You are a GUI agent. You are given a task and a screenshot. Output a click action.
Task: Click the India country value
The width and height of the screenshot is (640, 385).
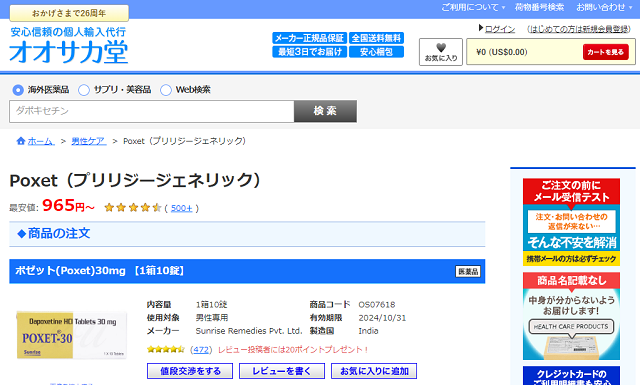pyautogui.click(x=368, y=331)
